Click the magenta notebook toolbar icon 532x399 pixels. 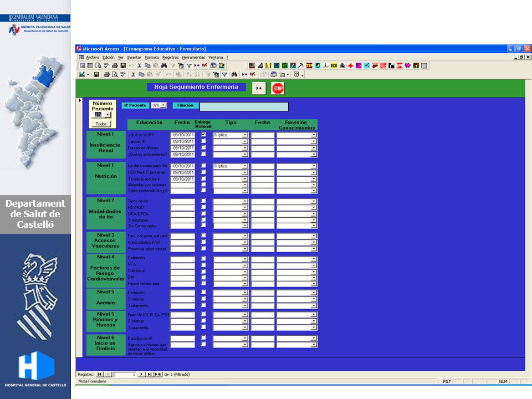pyautogui.click(x=359, y=65)
